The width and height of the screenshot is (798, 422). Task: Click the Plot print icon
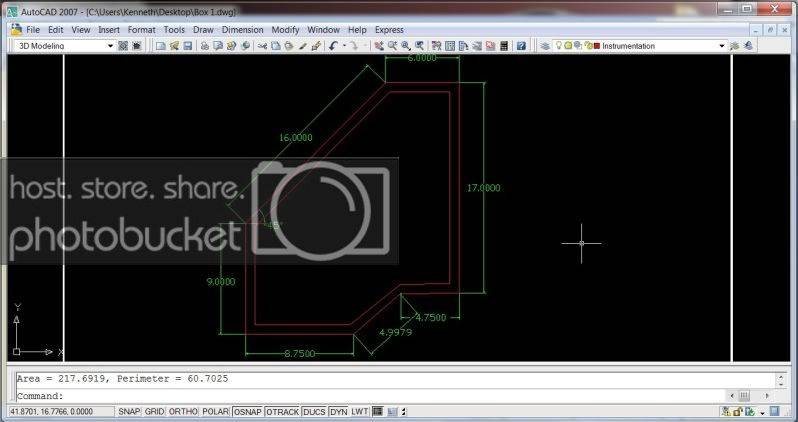coord(205,46)
